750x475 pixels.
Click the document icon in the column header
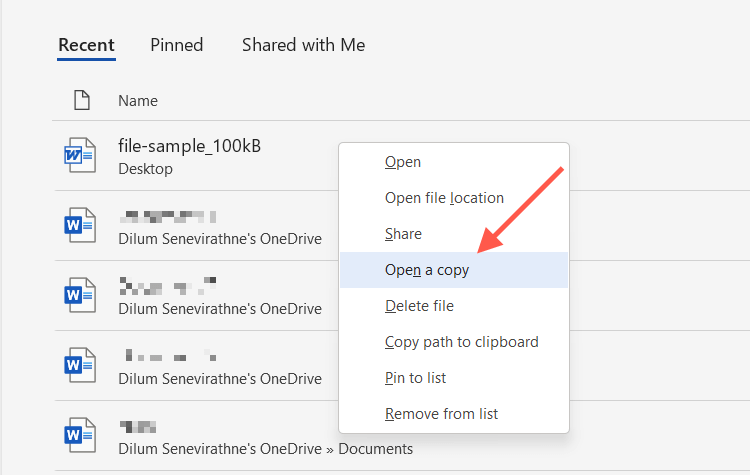tap(82, 100)
